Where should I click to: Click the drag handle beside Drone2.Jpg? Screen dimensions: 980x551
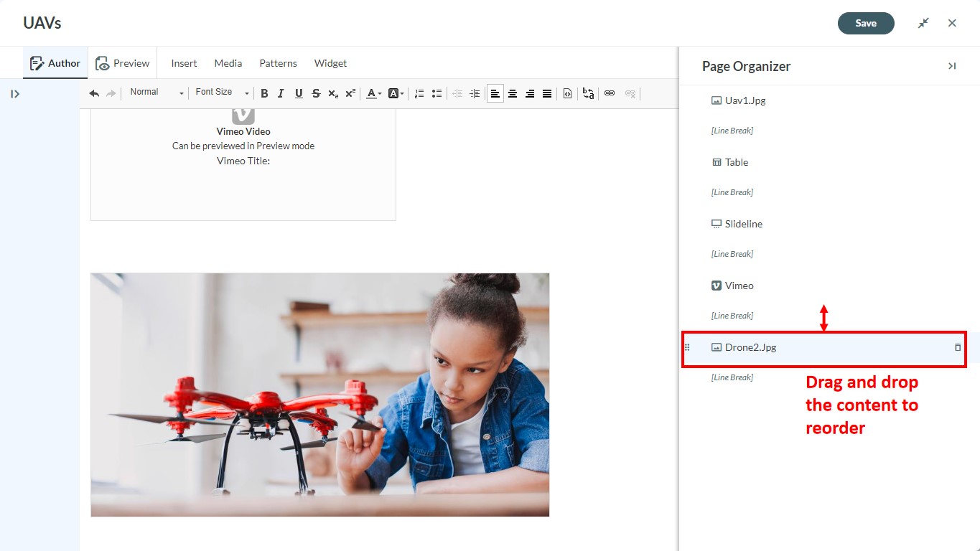[x=686, y=347]
